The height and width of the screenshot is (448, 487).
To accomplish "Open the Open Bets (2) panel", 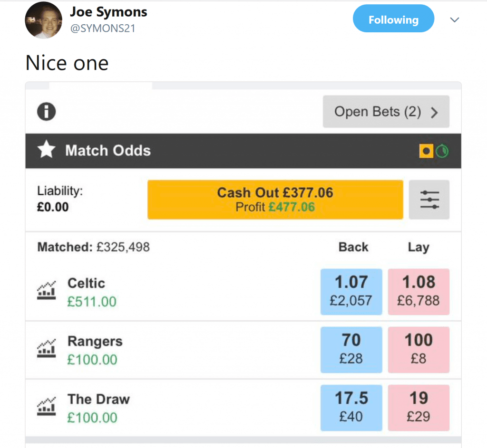I will (386, 112).
